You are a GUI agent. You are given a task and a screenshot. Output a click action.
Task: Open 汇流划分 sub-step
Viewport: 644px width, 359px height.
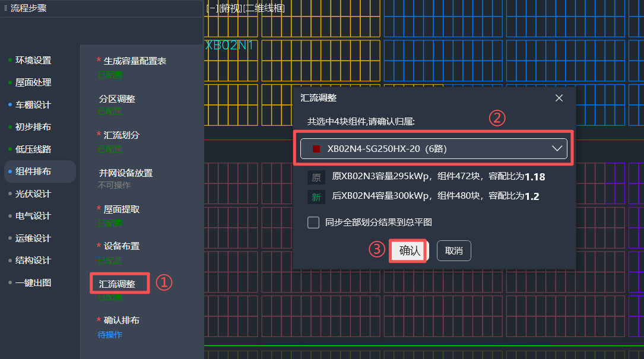[x=122, y=135]
